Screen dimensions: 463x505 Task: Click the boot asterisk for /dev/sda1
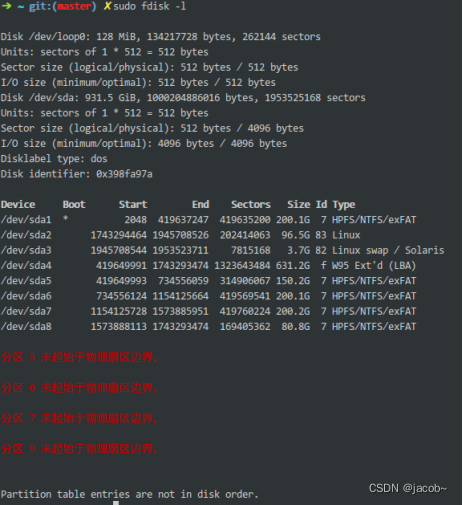click(x=65, y=219)
